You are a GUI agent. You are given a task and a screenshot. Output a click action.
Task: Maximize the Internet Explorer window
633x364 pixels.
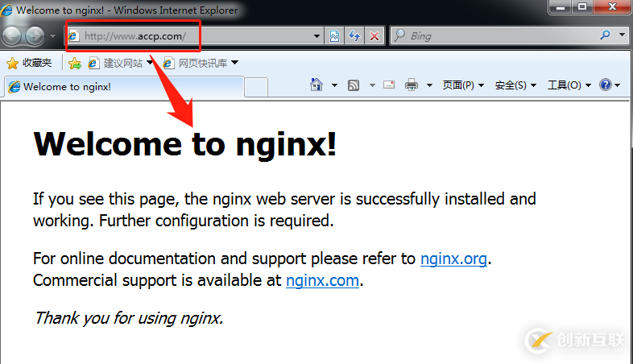(581, 7)
